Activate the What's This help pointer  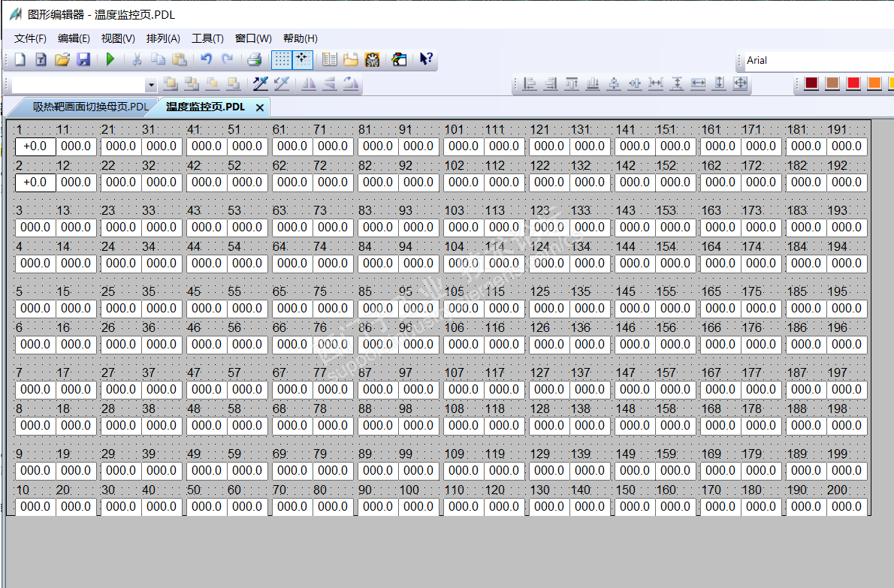click(426, 59)
